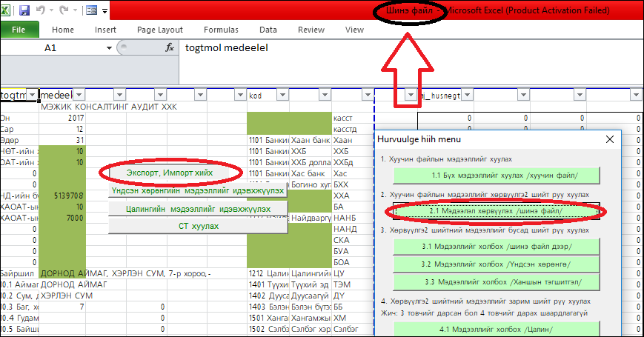Click the form icon in Quick Access Toolbar

point(91,11)
